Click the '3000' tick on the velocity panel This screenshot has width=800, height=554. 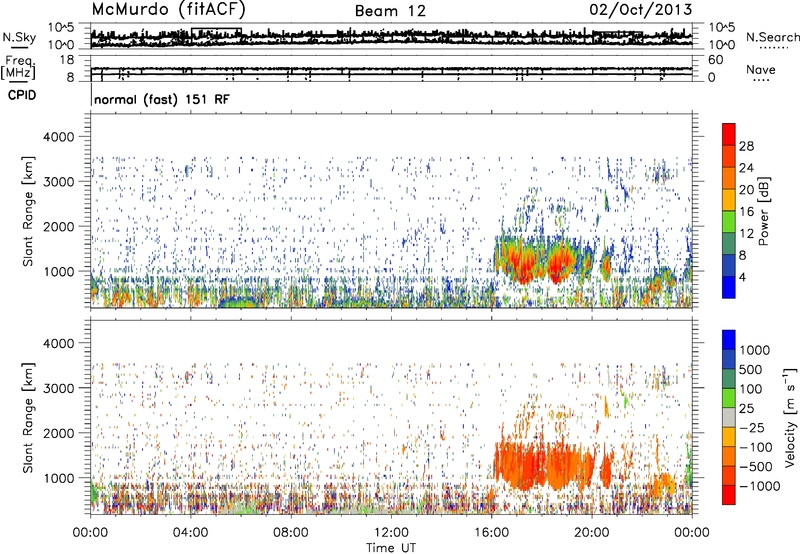(58, 388)
